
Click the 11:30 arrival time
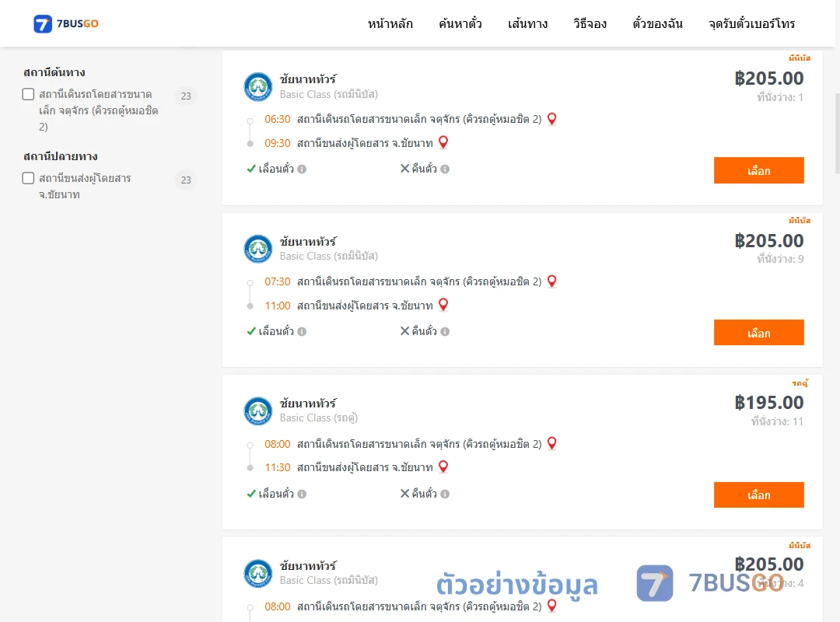(278, 468)
